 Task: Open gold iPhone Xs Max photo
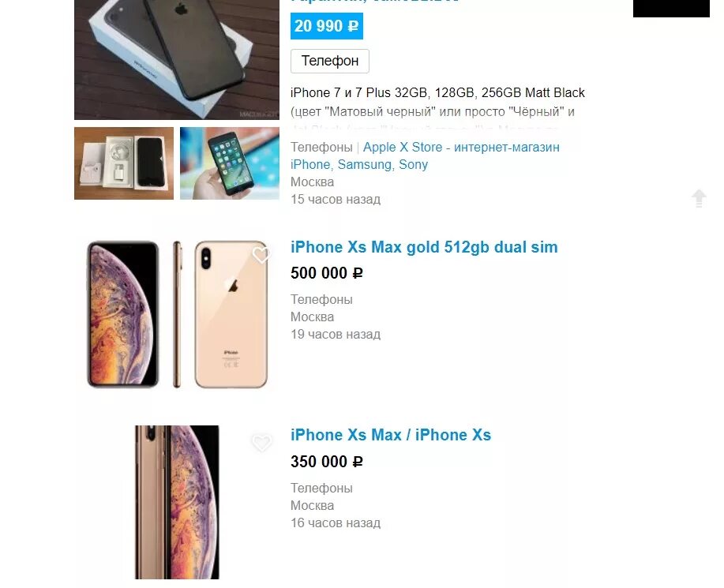coord(177,314)
